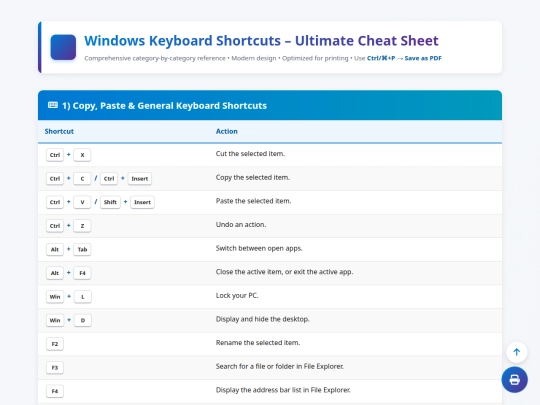This screenshot has height=405, width=540.
Task: Click the text Undo an action
Action: click(241, 225)
